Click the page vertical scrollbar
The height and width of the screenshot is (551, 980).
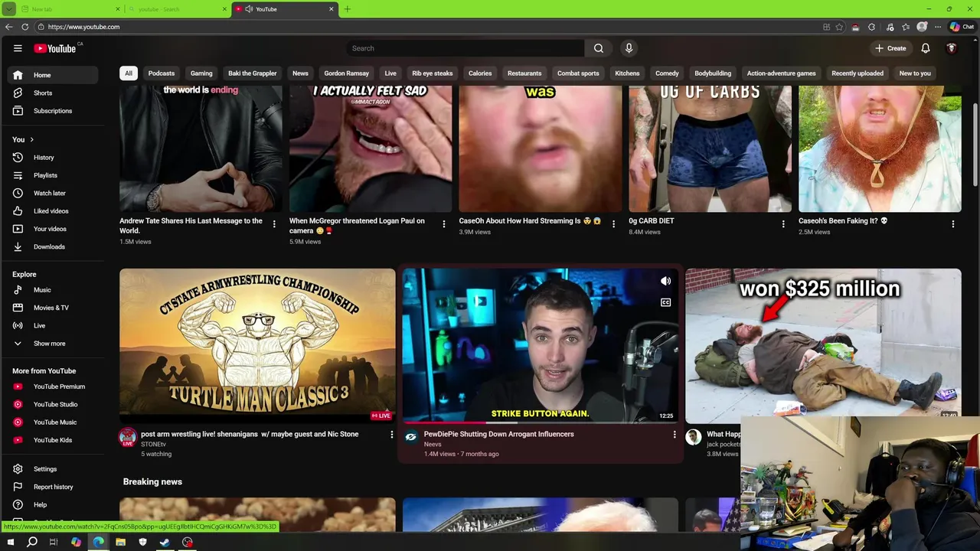[975, 143]
